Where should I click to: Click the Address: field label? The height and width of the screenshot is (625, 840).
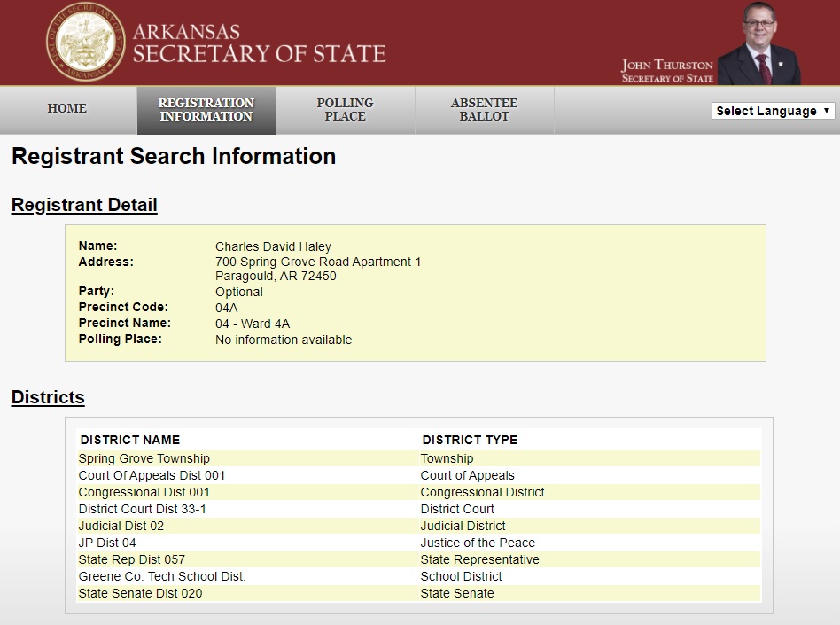coord(106,262)
